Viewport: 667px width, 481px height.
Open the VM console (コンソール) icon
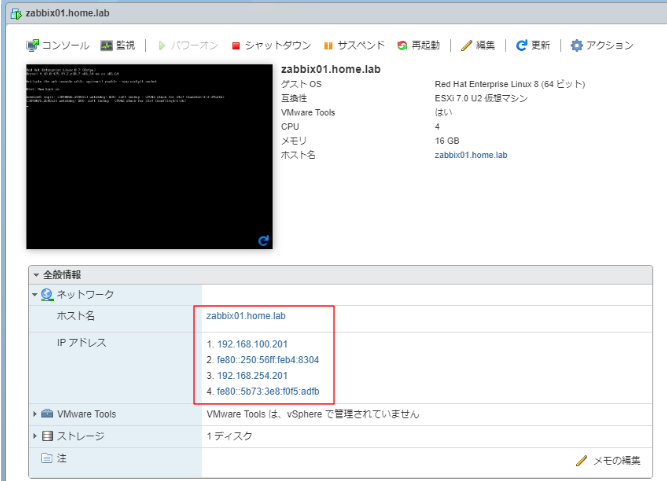click(x=32, y=45)
